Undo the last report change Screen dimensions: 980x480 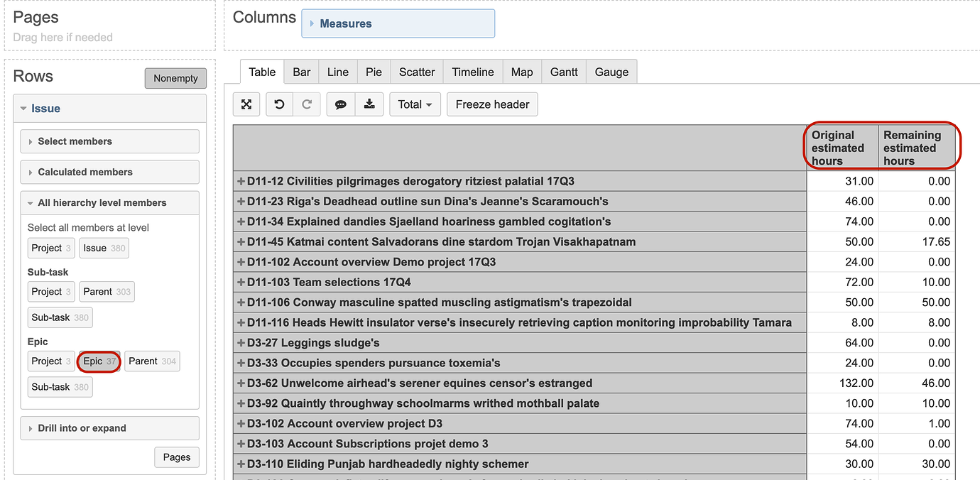tap(278, 104)
